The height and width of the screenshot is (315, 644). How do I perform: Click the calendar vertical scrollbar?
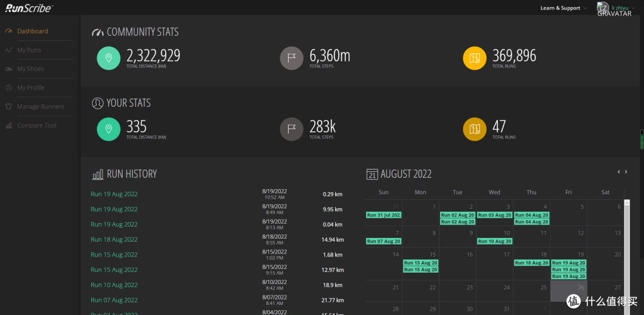(x=627, y=257)
